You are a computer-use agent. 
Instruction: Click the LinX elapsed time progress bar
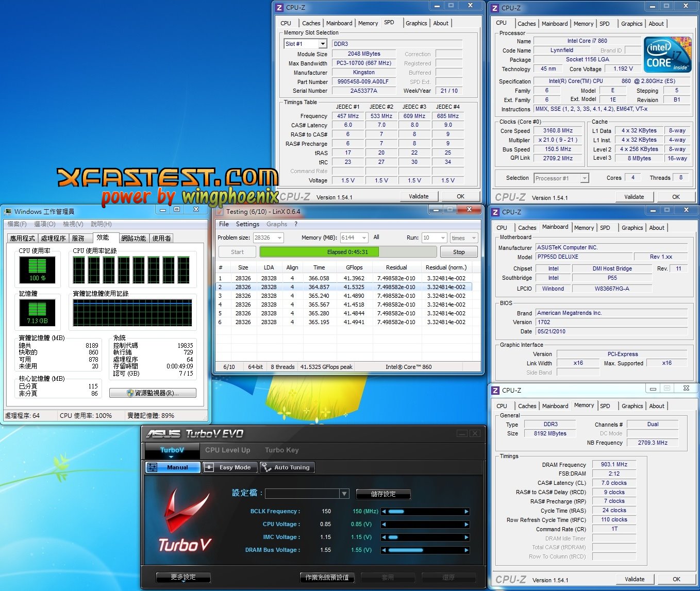point(348,252)
